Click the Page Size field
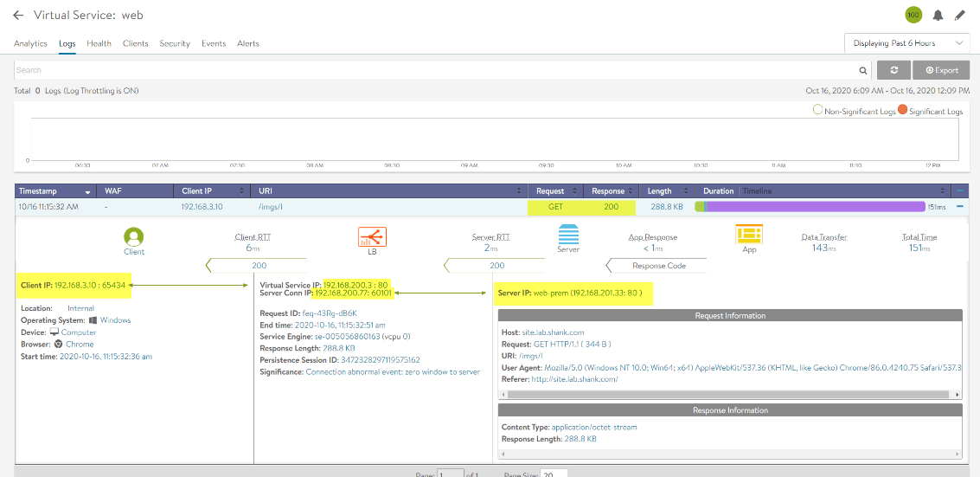This screenshot has height=477, width=980. [x=554, y=474]
